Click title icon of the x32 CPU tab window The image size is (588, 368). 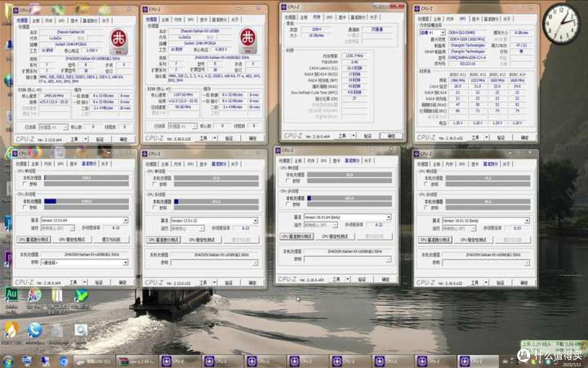(x=145, y=9)
